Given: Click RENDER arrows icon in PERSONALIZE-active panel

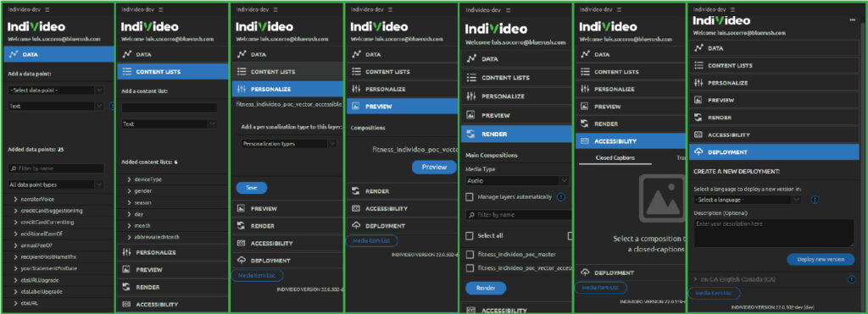Looking at the screenshot, I should pos(241,226).
